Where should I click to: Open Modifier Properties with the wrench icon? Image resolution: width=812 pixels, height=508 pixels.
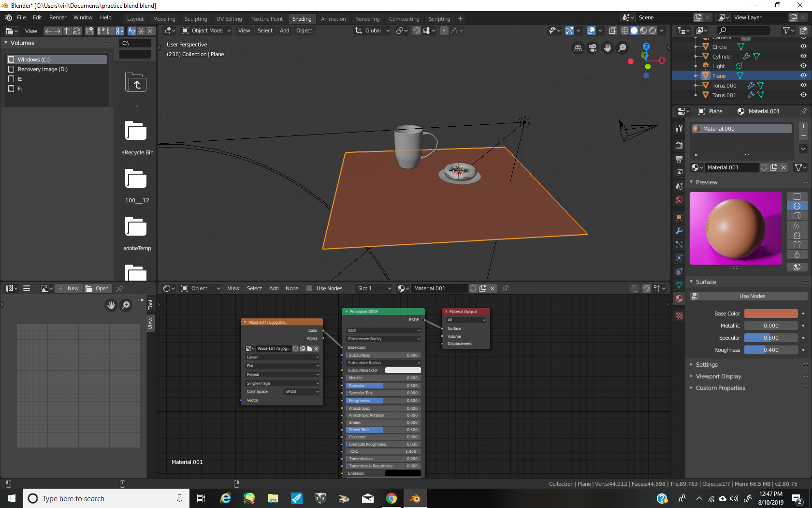pos(679,231)
